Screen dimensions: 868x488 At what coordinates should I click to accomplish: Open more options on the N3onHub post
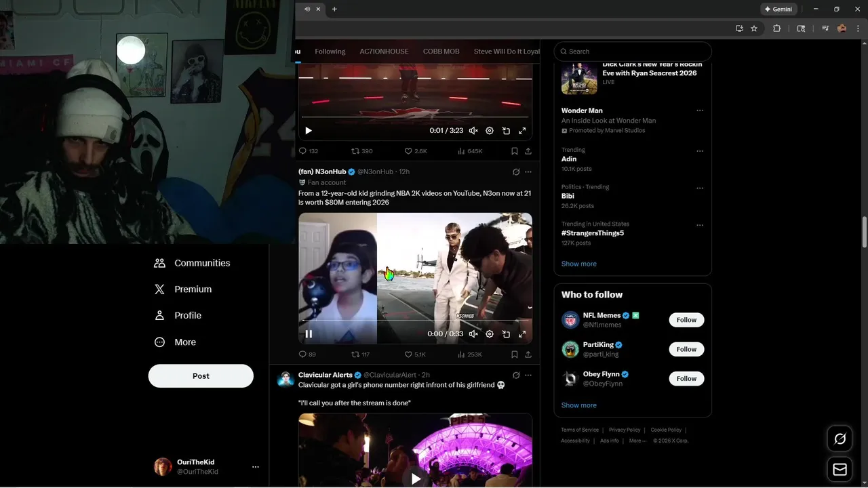point(528,172)
